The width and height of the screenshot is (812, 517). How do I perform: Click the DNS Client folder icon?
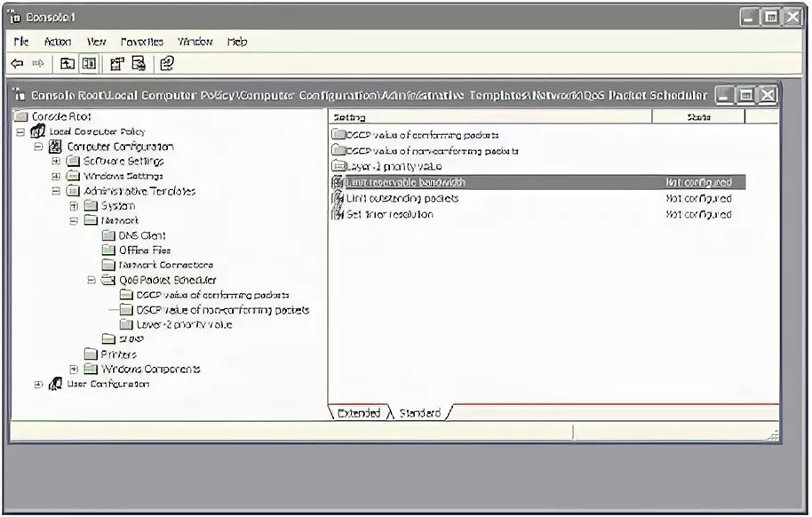tap(108, 235)
